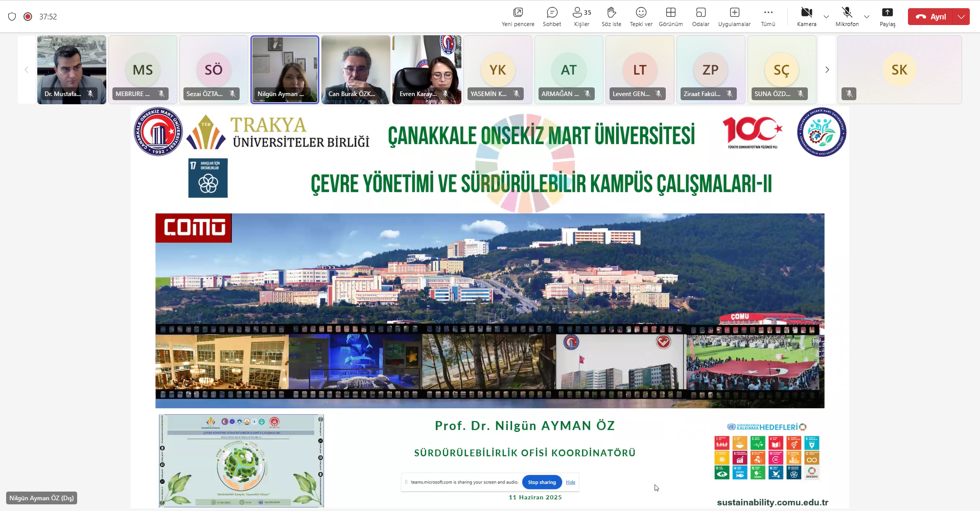Screen dimensions: 980x511
Task: Unmute with the Mikrofon toggle
Action: click(x=847, y=16)
